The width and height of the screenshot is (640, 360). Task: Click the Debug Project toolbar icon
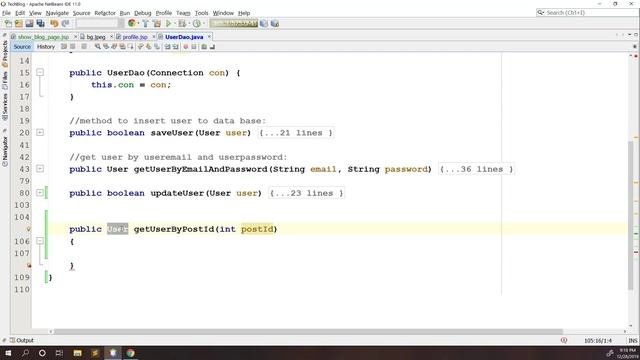182,24
